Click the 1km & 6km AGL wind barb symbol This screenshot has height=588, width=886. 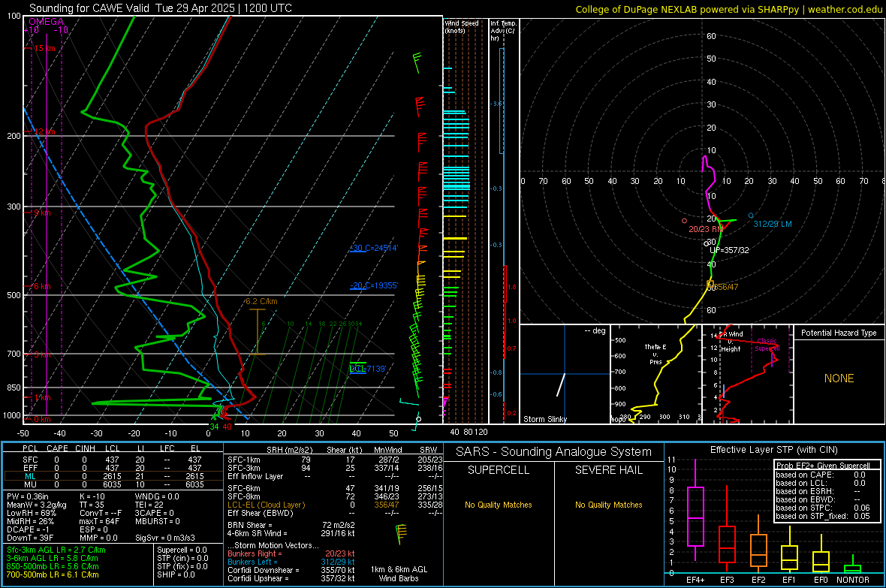[401, 534]
